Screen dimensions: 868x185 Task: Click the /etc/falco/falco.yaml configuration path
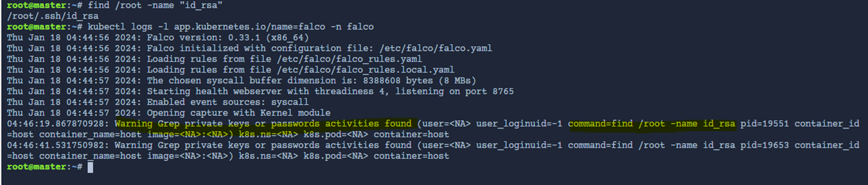(x=436, y=48)
